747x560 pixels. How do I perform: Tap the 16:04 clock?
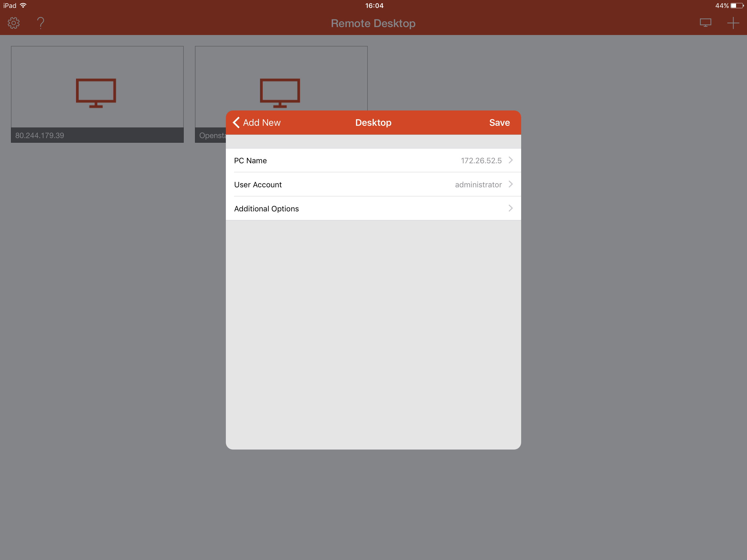pos(374,5)
